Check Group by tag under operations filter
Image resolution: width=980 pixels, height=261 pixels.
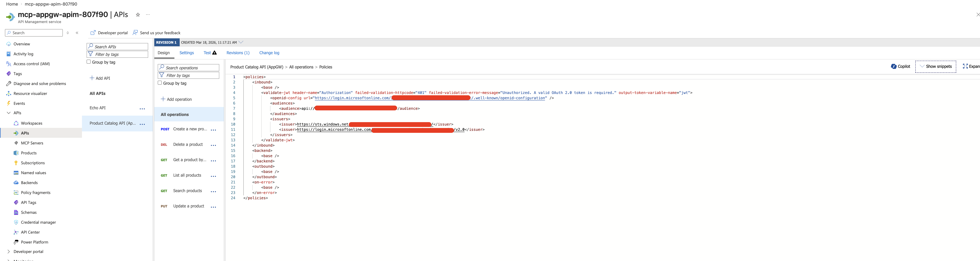160,83
